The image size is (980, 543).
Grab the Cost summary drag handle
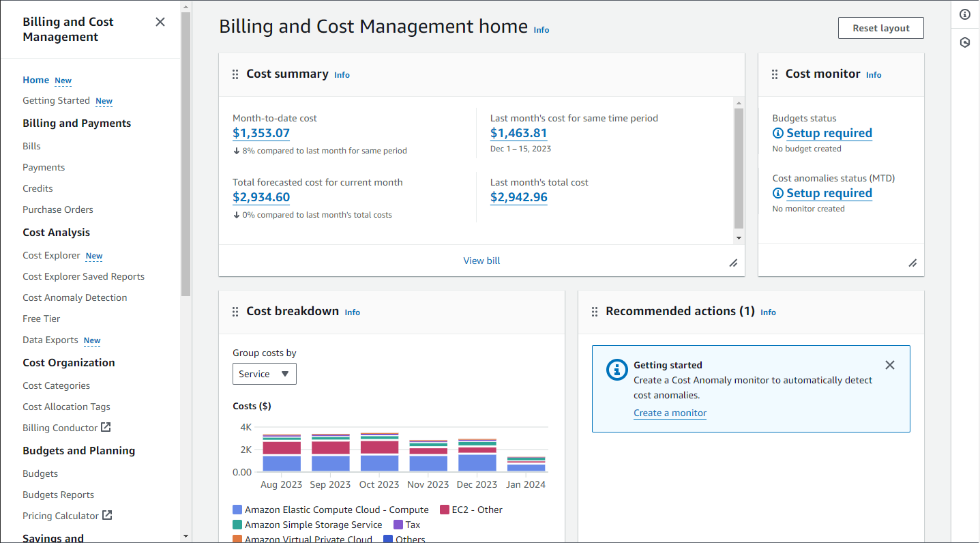tap(235, 74)
